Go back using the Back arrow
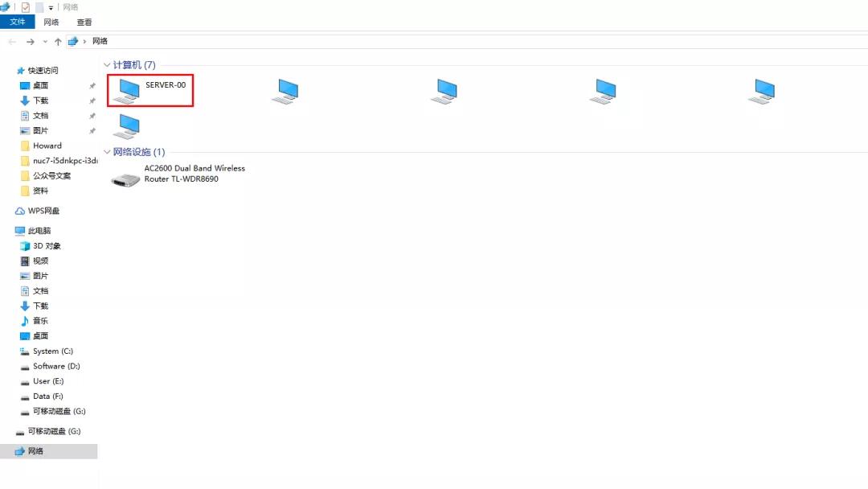Screen dimensions: 868x489 [x=12, y=42]
